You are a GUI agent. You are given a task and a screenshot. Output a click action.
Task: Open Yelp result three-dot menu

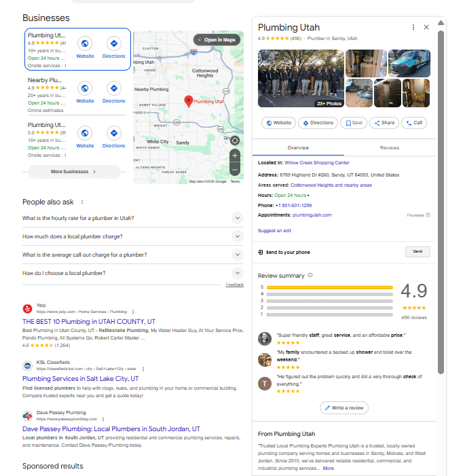tap(133, 312)
